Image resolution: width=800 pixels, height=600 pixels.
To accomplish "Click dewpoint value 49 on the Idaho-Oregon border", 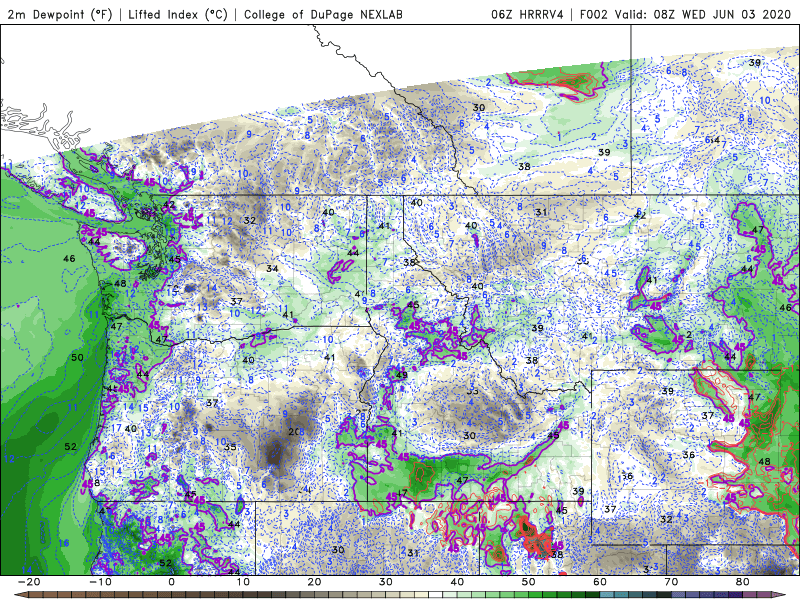I will click(402, 375).
